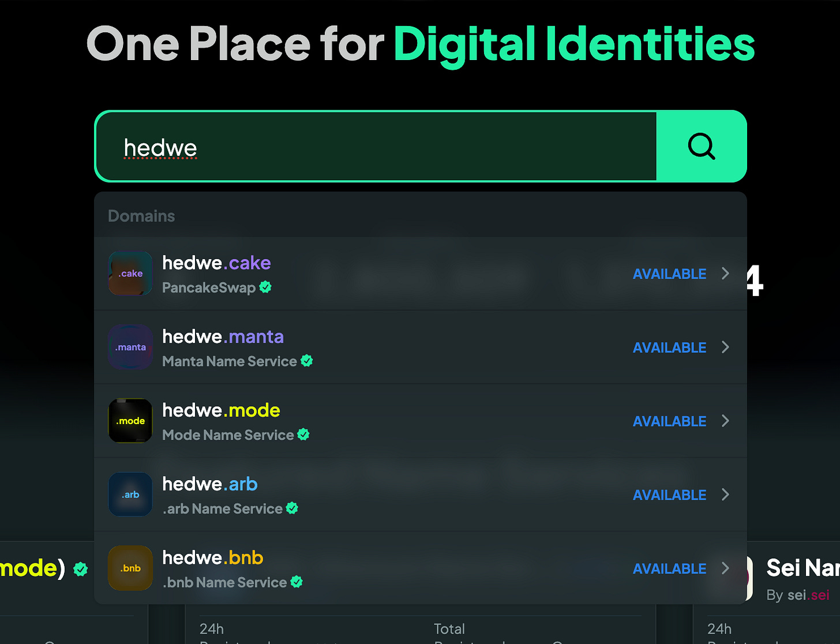Screen dimensions: 840x644
Task: Click the .mode domain icon
Action: pos(130,421)
